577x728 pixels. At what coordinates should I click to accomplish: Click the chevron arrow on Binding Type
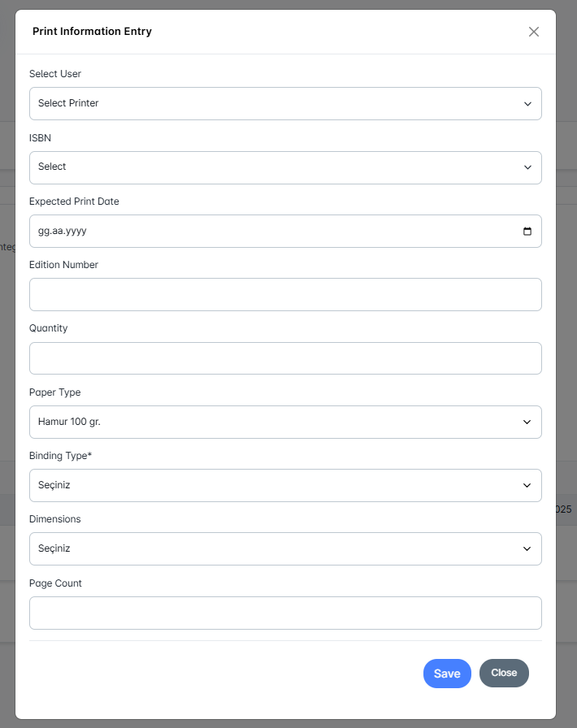coord(527,486)
